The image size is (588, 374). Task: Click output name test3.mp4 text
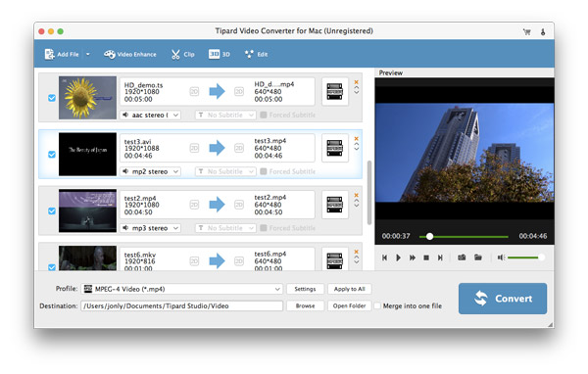pyautogui.click(x=270, y=141)
